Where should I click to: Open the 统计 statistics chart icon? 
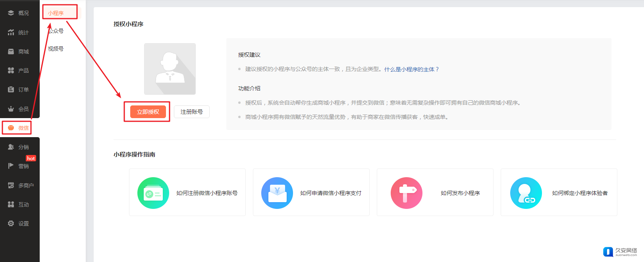point(11,33)
